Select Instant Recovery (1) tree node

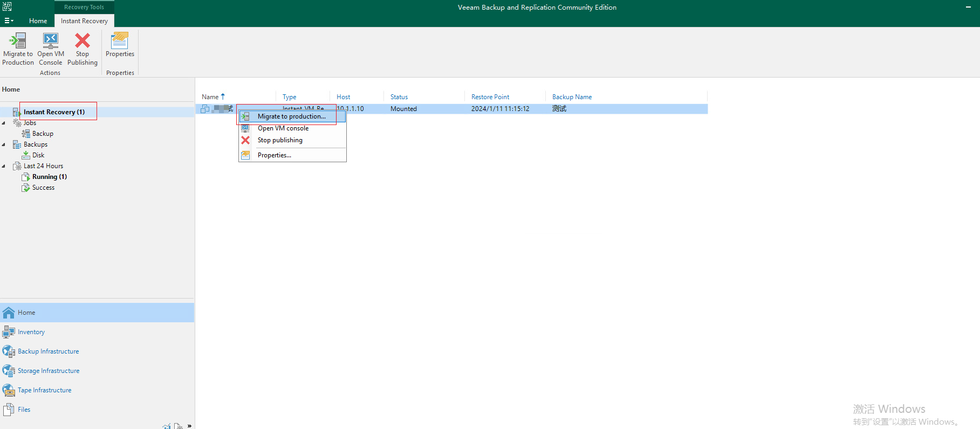point(54,112)
